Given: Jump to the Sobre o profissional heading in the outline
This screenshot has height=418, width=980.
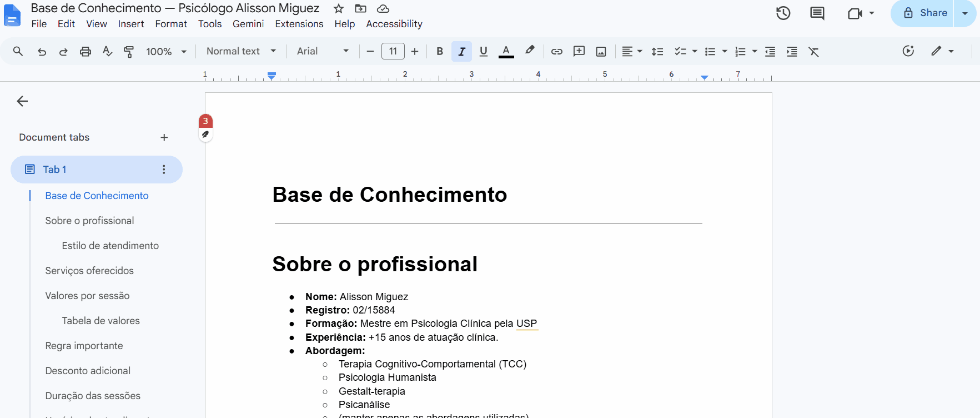Looking at the screenshot, I should [90, 221].
